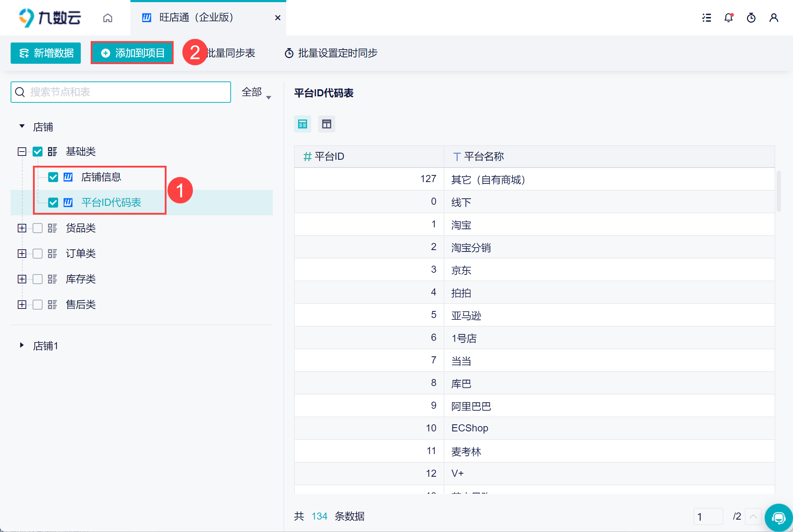Image resolution: width=793 pixels, height=532 pixels.
Task: Open the 全部 filter dropdown
Action: (x=256, y=92)
